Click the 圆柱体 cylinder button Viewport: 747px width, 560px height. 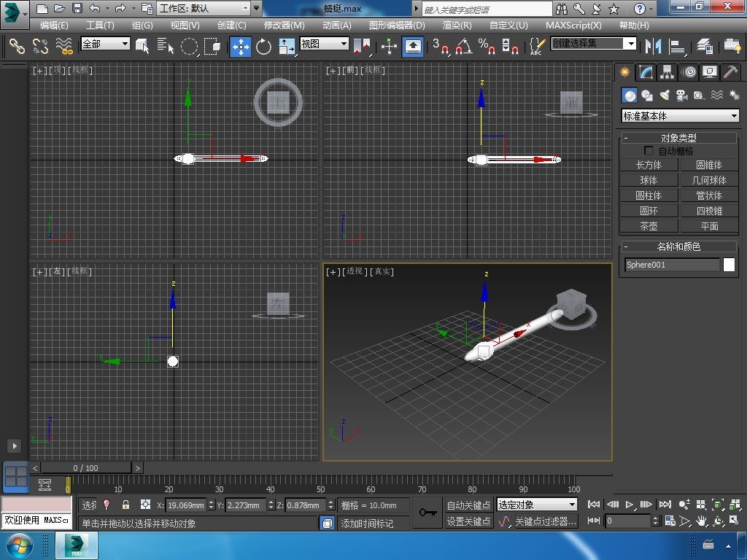tap(649, 195)
